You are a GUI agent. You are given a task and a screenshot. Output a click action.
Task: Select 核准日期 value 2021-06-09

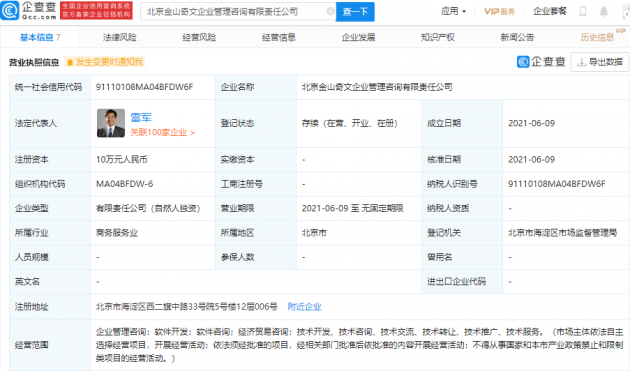point(531,160)
